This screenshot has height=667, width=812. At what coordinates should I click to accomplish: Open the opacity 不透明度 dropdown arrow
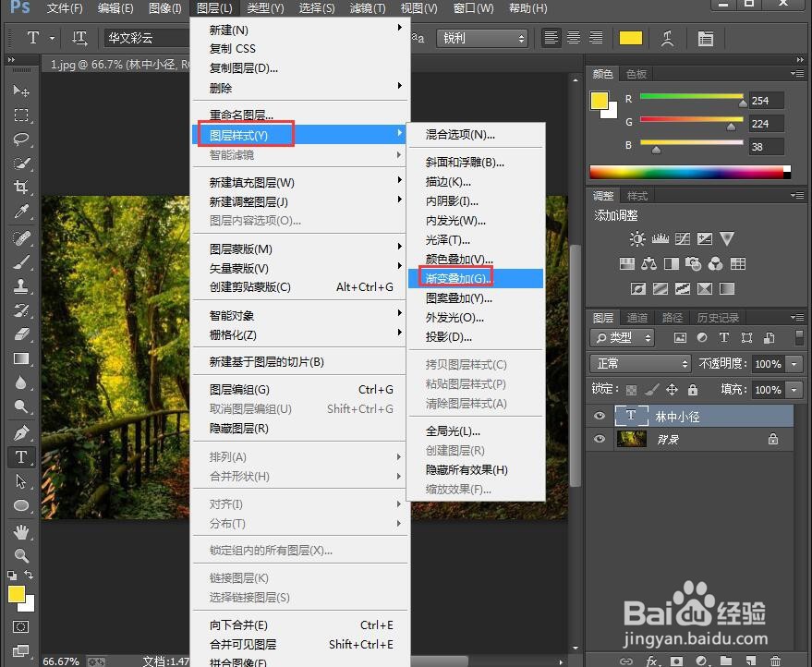[x=794, y=364]
